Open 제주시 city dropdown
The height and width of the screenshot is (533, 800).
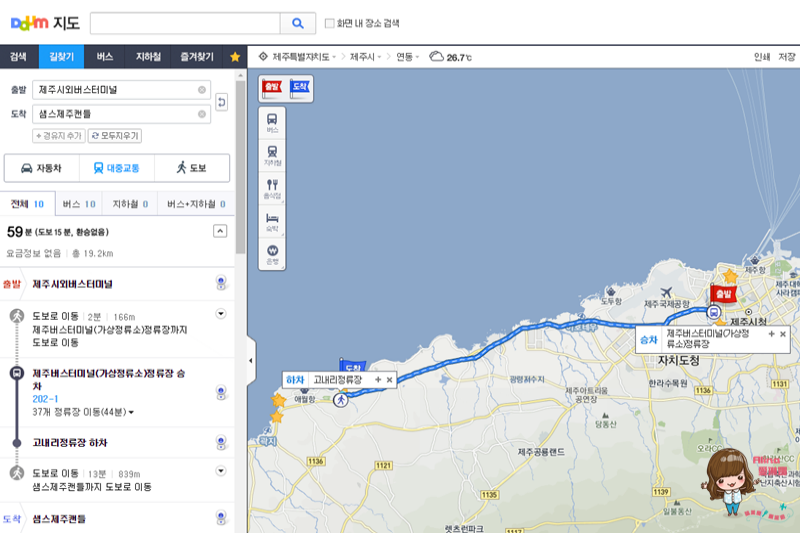[365, 57]
